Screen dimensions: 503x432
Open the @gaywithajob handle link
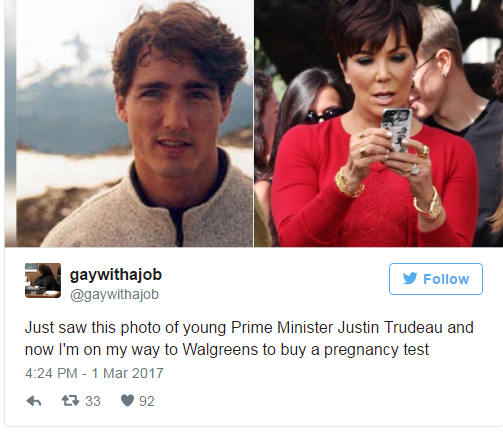(x=114, y=294)
